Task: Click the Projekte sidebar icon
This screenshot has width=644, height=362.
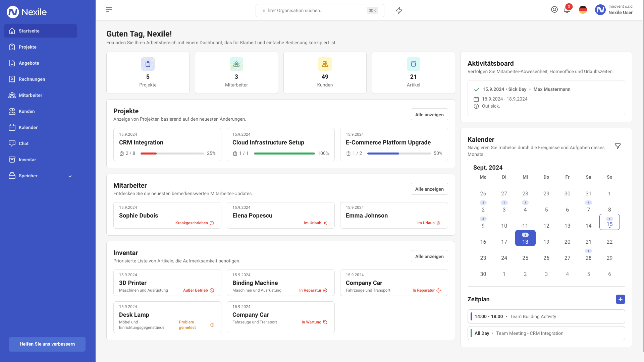Action: pyautogui.click(x=12, y=47)
